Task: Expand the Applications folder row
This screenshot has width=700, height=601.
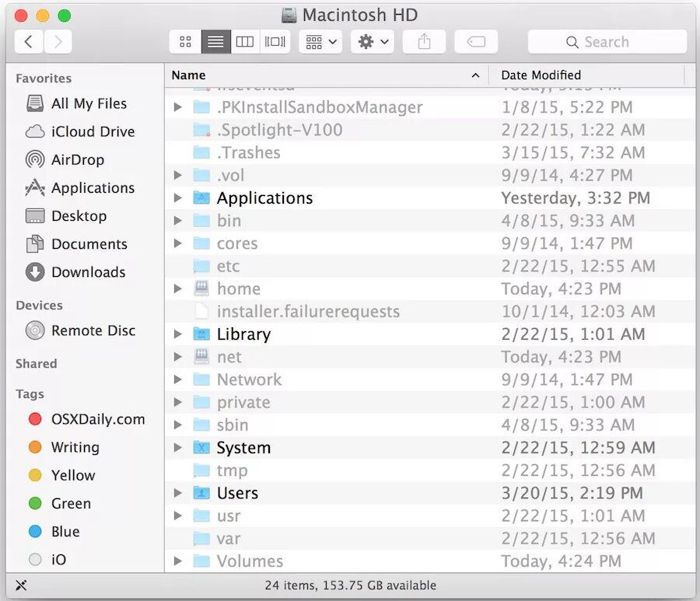Action: pyautogui.click(x=177, y=198)
